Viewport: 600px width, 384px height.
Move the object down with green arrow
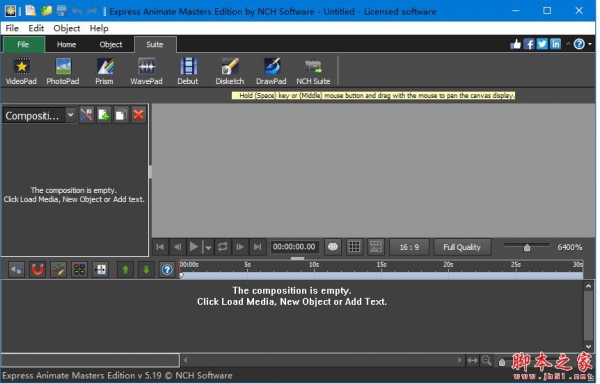tap(146, 270)
